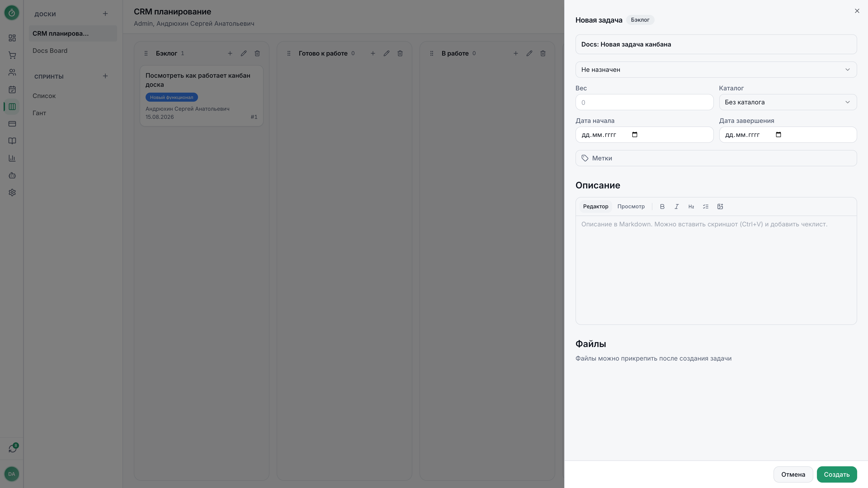Click the DA user avatar
This screenshot has width=868, height=488.
click(x=12, y=474)
